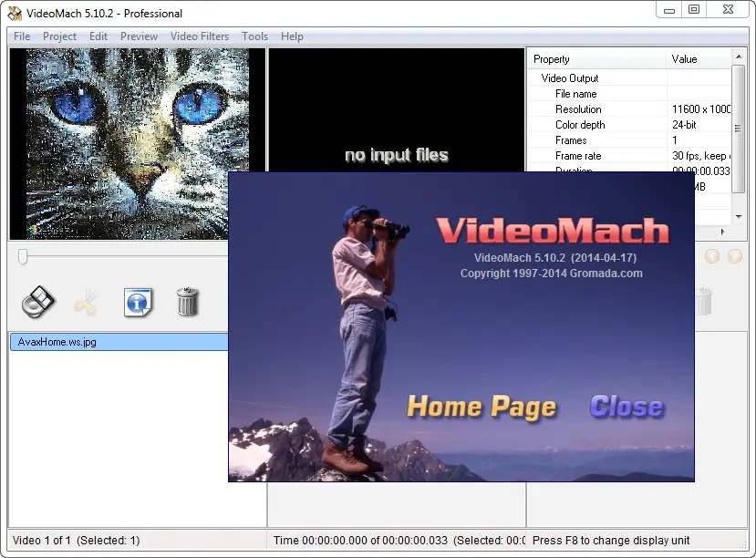Select the Video Output property row
This screenshot has width=756, height=558.
point(629,78)
